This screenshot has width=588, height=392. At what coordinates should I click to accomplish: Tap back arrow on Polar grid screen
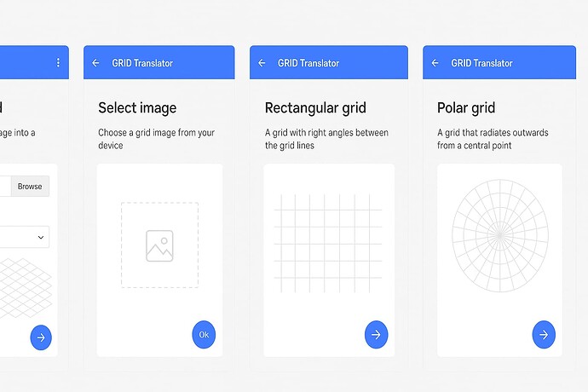point(435,63)
